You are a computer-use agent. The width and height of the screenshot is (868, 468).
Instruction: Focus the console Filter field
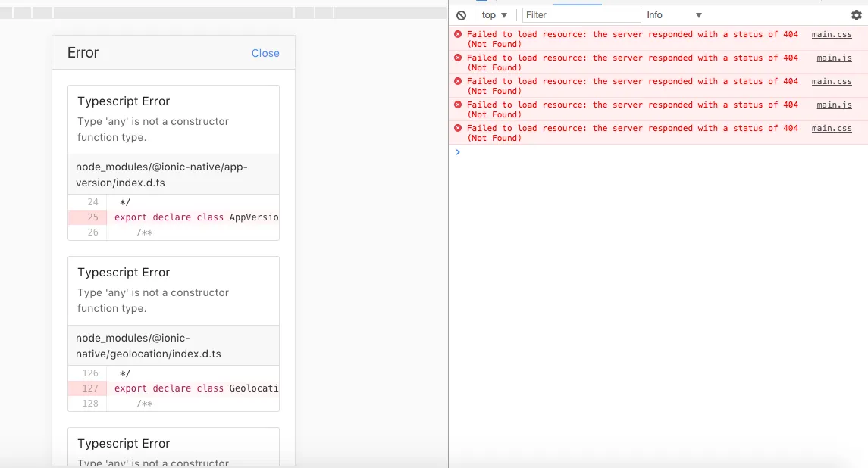pyautogui.click(x=581, y=15)
